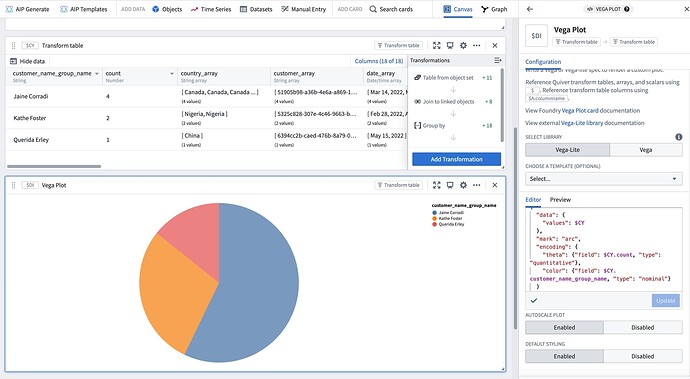Set Default Styling to Enabled
This screenshot has height=379, width=690.
(564, 356)
